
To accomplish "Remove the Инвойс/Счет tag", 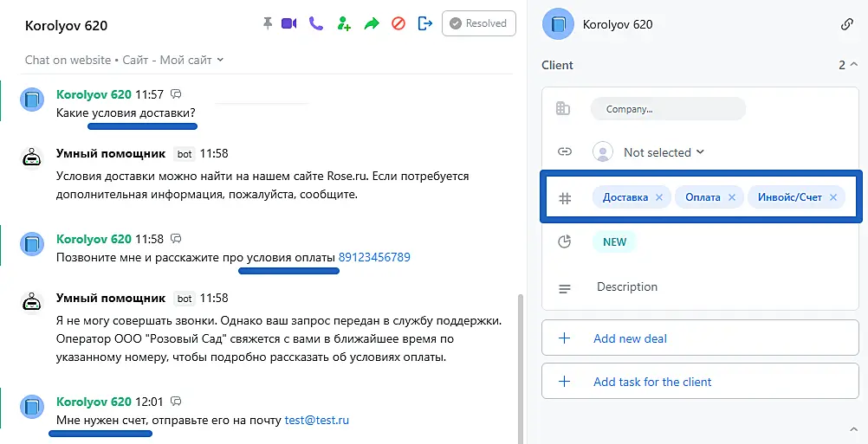I will [x=833, y=197].
